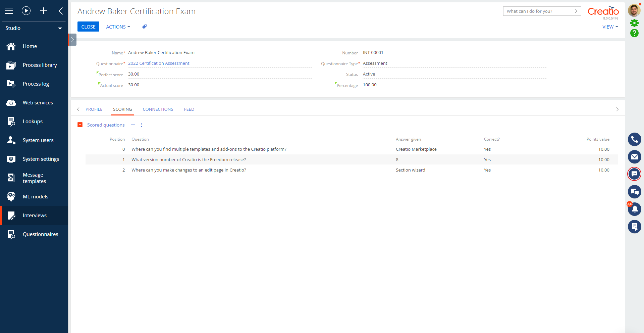Viewport: 644px width, 333px height.
Task: Click the Questionnaire Type value Assessment
Action: [375, 63]
